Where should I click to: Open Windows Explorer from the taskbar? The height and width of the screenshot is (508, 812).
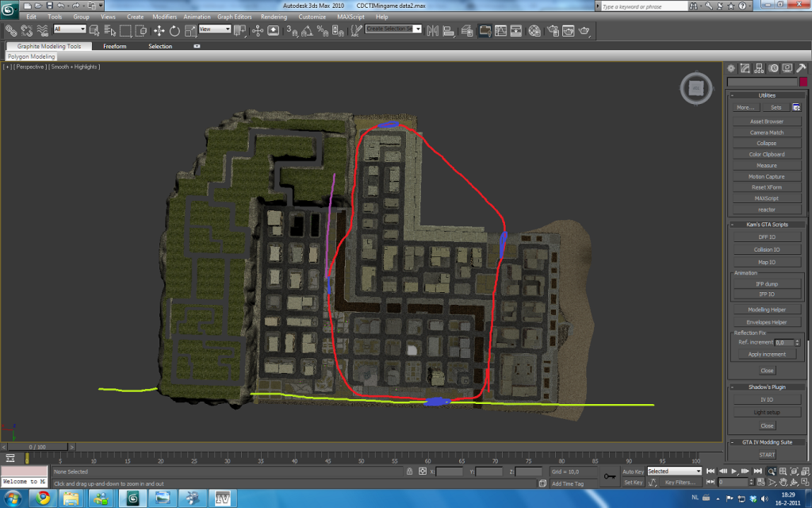[x=71, y=498]
